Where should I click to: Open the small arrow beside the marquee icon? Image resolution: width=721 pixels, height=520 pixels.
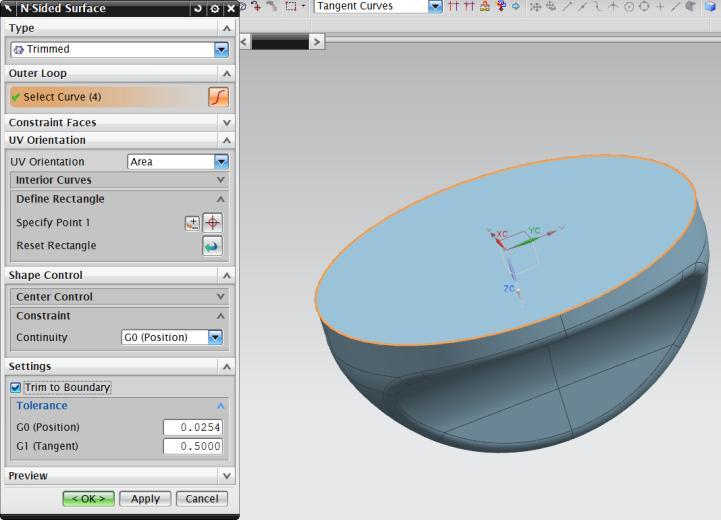click(x=303, y=6)
